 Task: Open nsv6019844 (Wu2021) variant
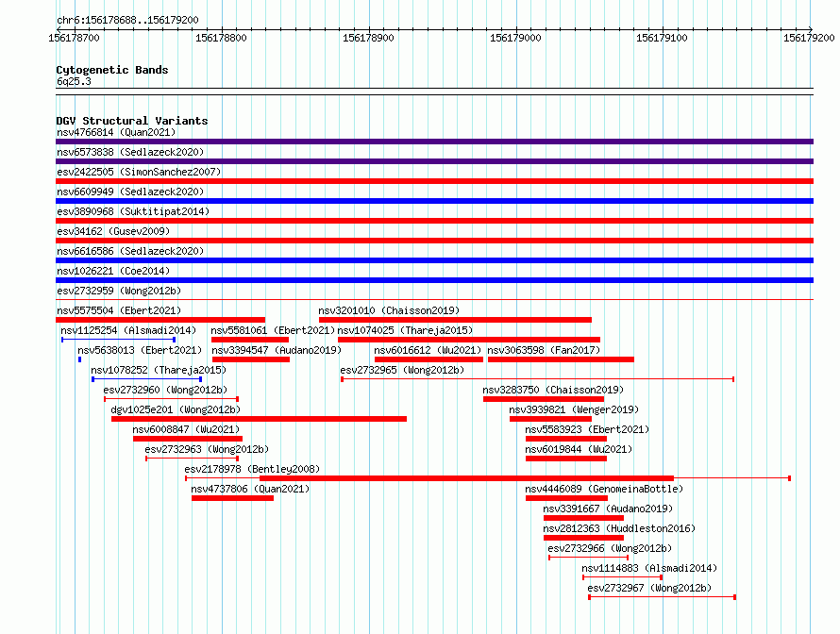pos(579,449)
